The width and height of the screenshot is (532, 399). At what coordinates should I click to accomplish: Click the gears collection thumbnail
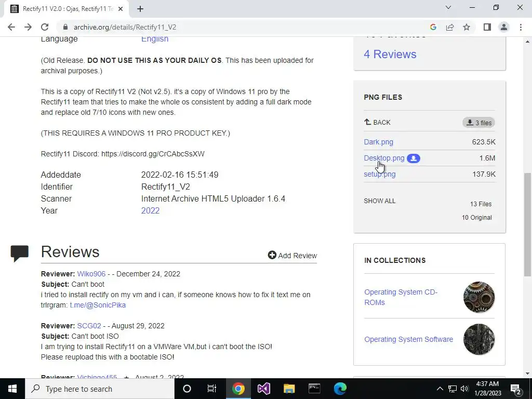[478, 297]
